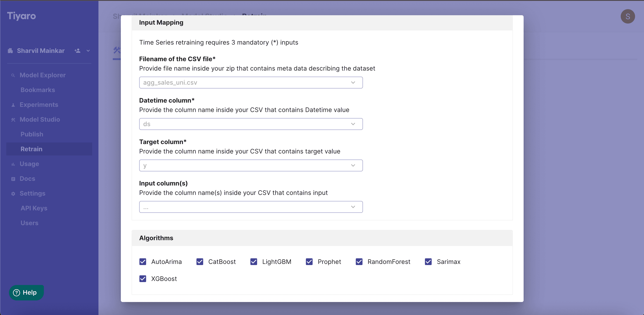Viewport: 644px width, 315px height.
Task: Uncheck the Sarimax checkbox
Action: [428, 262]
